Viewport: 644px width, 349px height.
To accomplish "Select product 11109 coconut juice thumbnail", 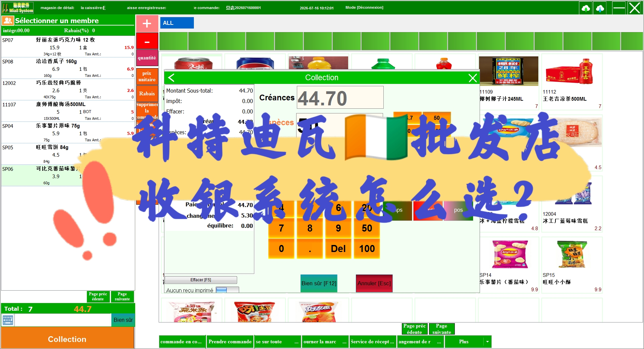I will [x=508, y=71].
